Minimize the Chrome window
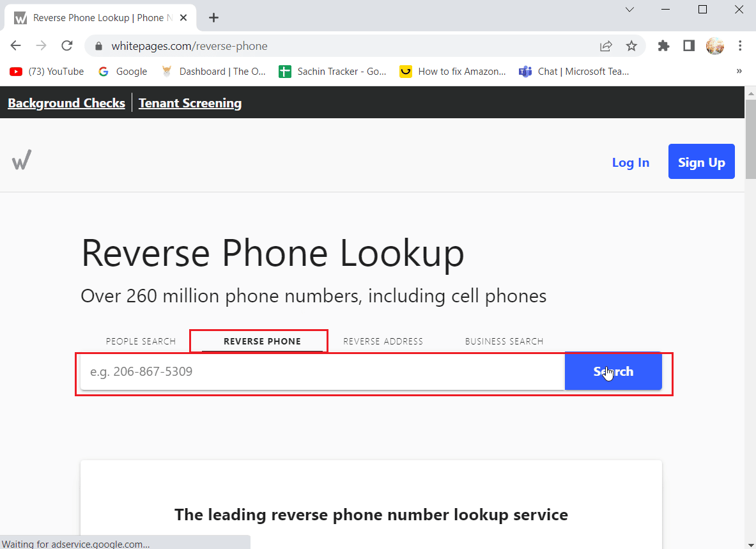Screen dimensions: 756x549 click(666, 9)
